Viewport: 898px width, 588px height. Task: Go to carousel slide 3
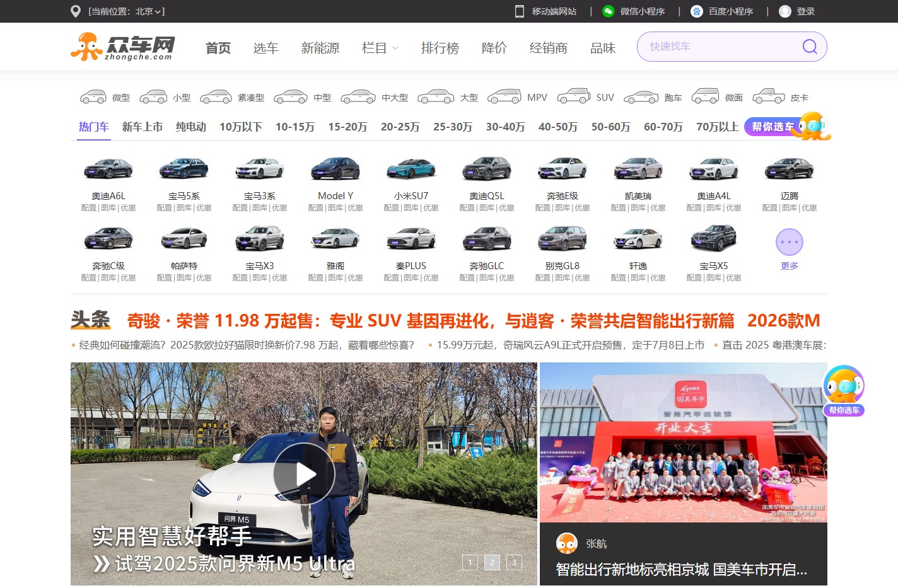click(514, 563)
